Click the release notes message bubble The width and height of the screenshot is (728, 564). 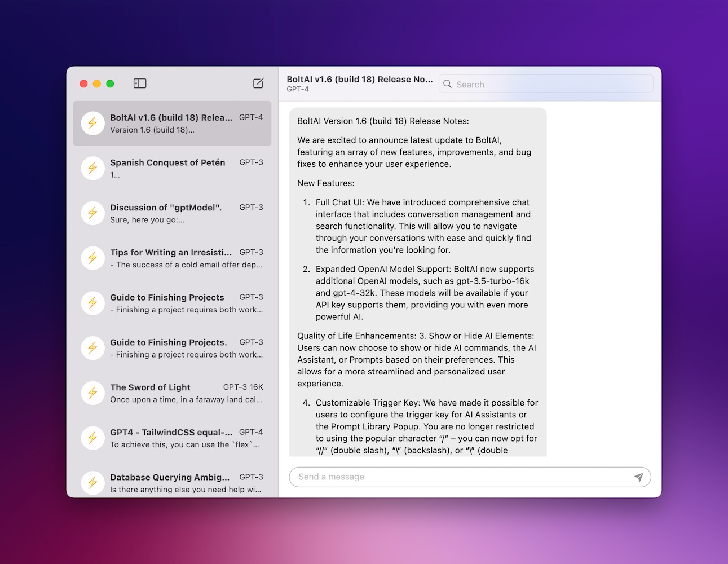pos(418,282)
